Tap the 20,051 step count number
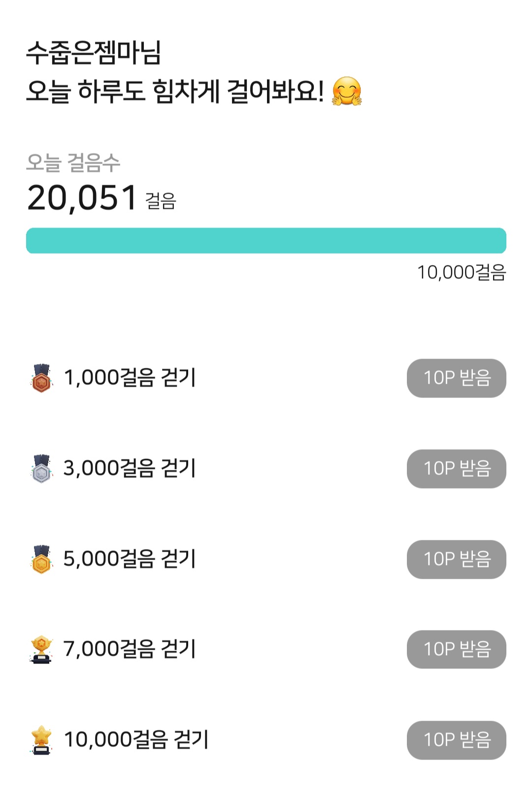The height and width of the screenshot is (798, 532). tap(82, 198)
